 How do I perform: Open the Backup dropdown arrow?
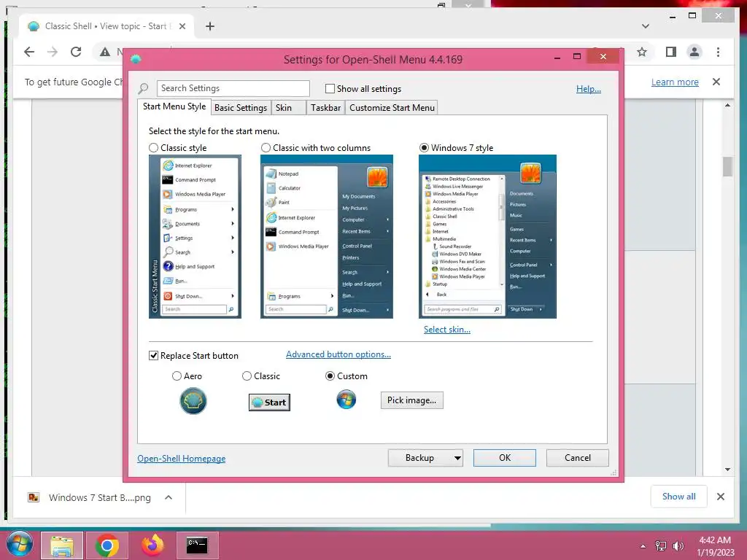click(457, 458)
